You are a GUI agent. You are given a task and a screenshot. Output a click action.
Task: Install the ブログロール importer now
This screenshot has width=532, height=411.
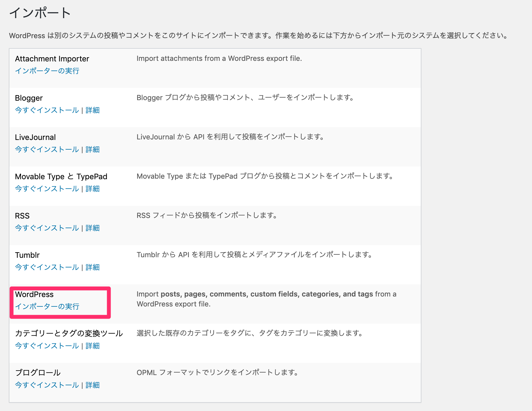47,385
